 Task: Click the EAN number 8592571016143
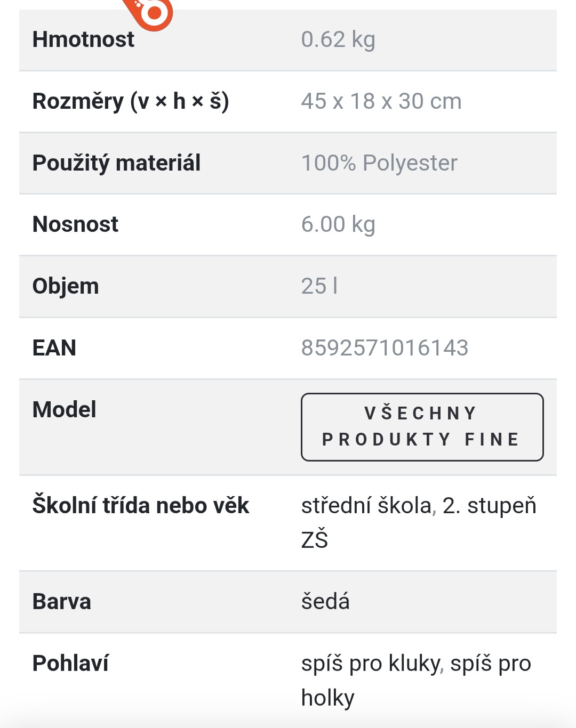point(385,348)
